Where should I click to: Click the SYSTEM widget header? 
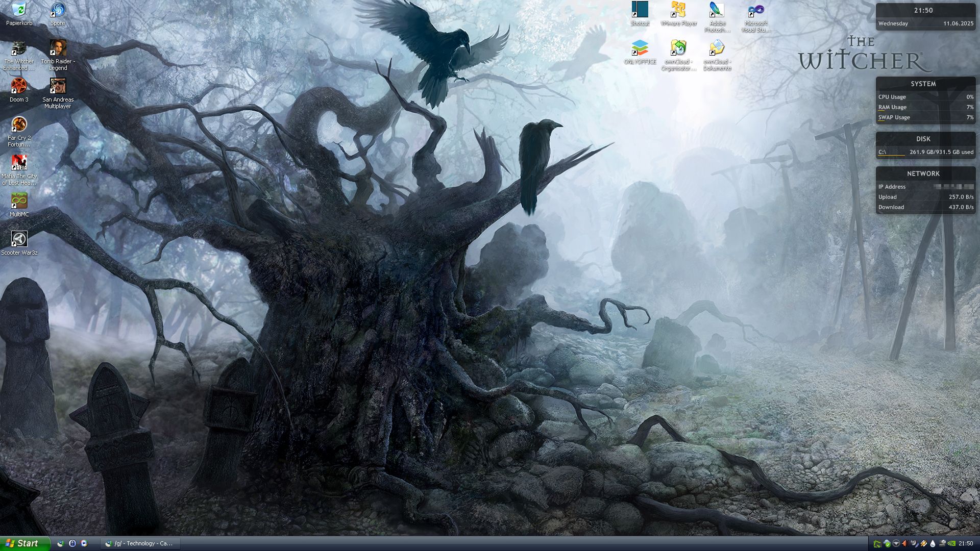[x=923, y=84]
